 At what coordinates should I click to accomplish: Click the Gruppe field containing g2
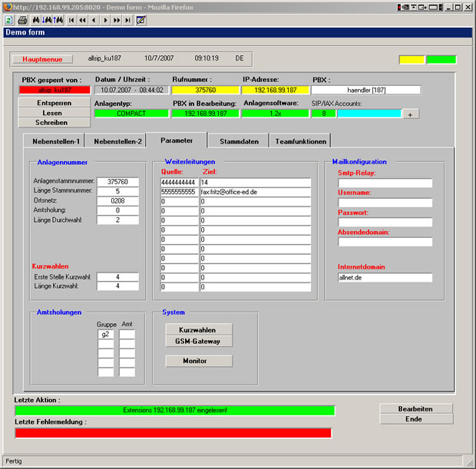[106, 334]
